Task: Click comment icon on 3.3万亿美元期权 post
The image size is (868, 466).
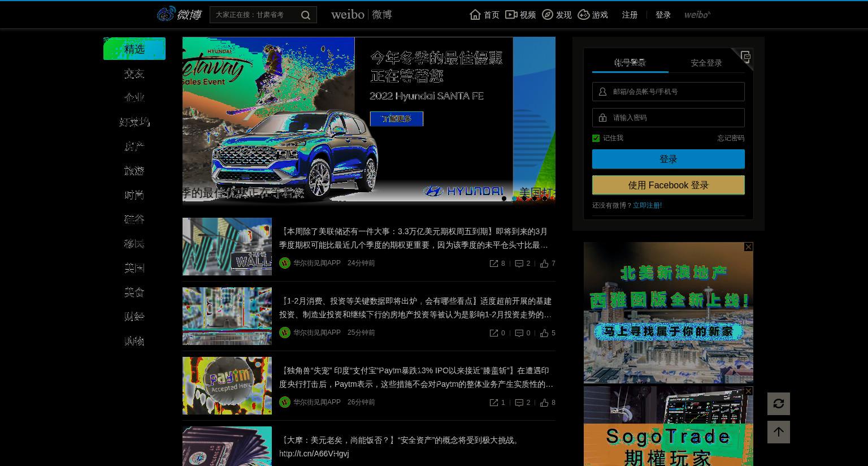Action: [x=519, y=264]
